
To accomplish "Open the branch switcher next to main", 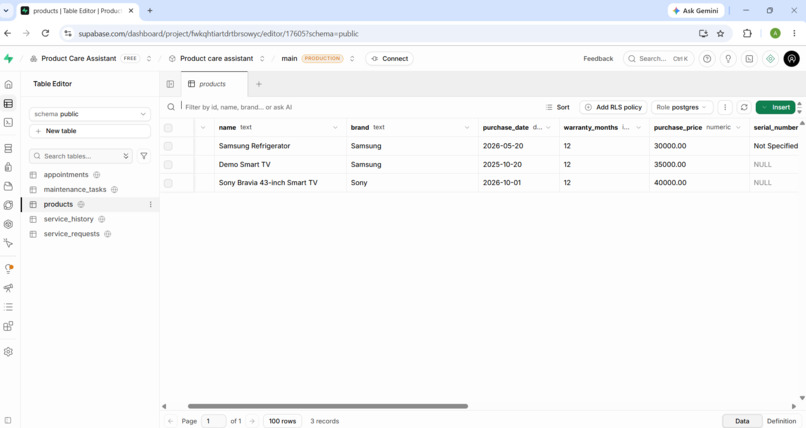I will (352, 59).
